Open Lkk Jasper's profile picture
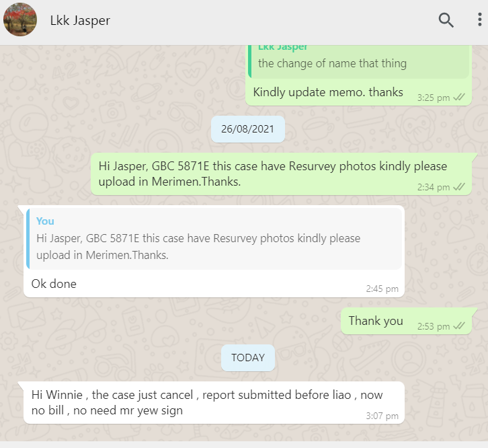Viewport: 488px width, 448px height. click(20, 20)
